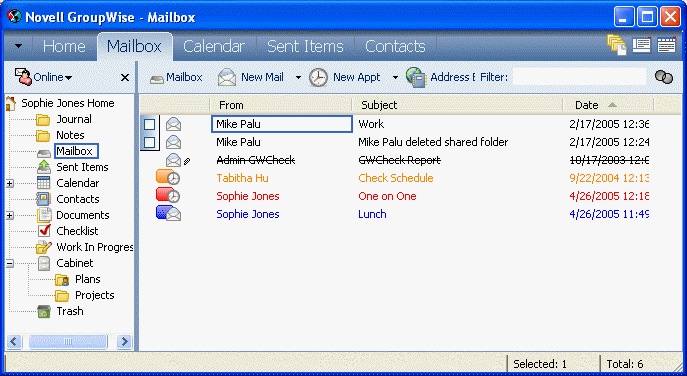
Task: Click the New Mail envelope icon
Action: pos(227,78)
